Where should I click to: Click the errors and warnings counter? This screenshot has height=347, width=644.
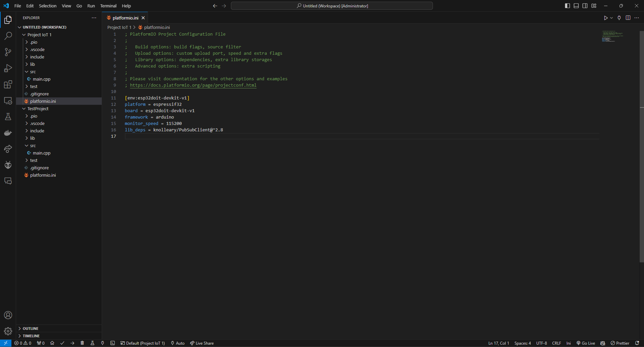(23, 343)
